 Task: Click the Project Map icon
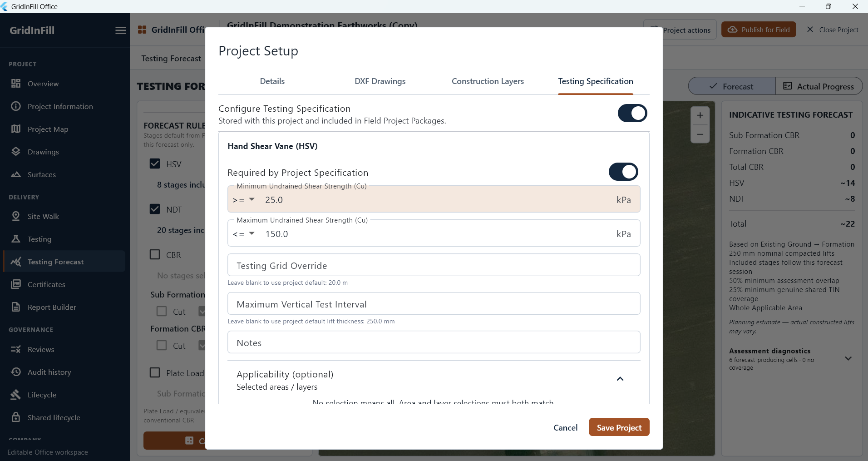click(x=16, y=129)
